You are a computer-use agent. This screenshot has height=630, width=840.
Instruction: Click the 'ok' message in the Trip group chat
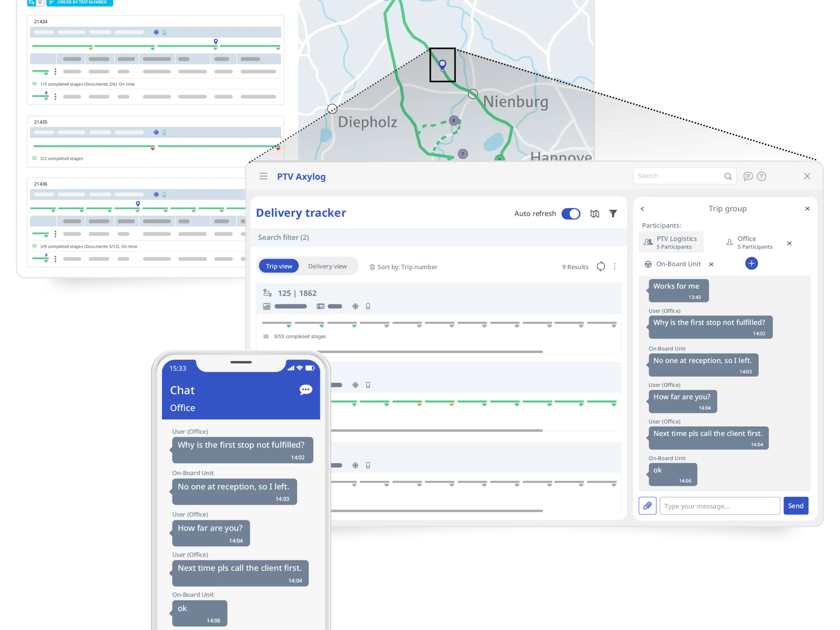[x=673, y=474]
